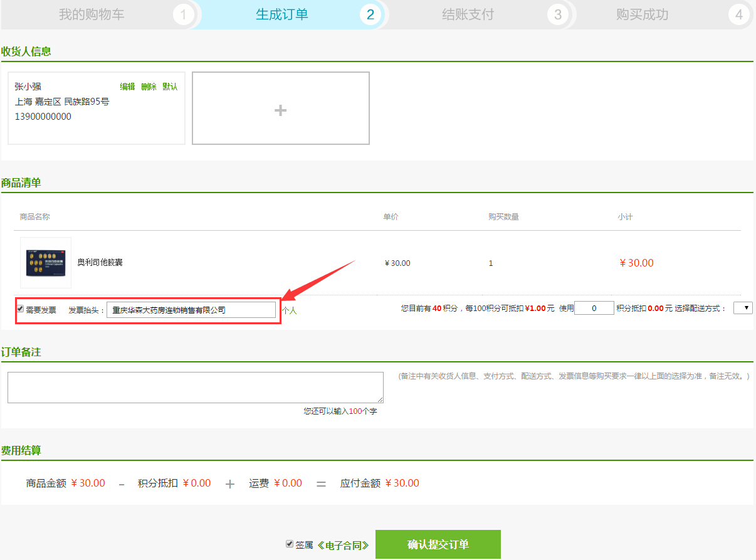This screenshot has width=756, height=560.
Task: Click the 生成订单 step tab
Action: pos(281,14)
